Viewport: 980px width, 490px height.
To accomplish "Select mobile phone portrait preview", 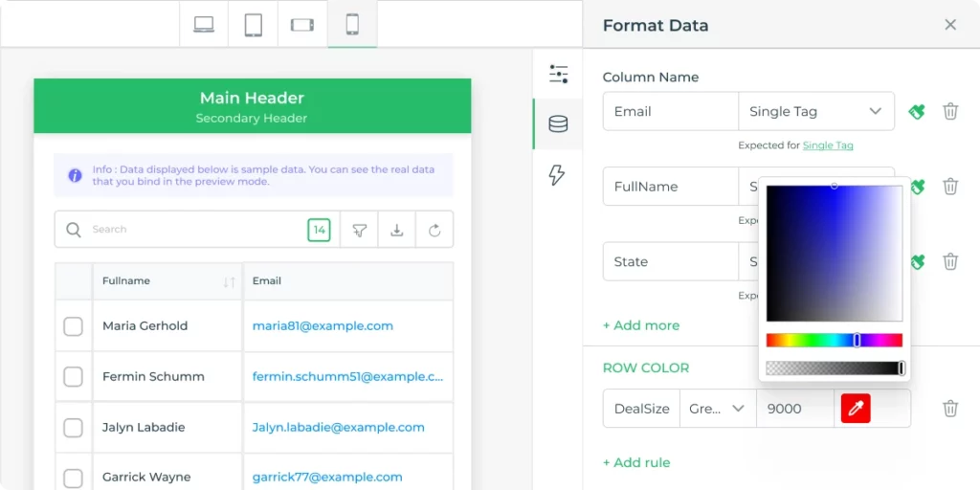I will pos(352,24).
